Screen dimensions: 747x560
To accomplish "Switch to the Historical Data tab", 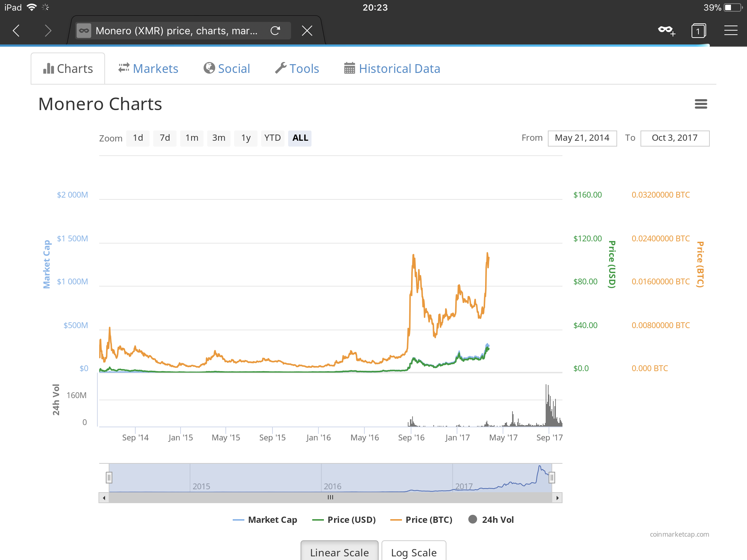I will pyautogui.click(x=392, y=69).
